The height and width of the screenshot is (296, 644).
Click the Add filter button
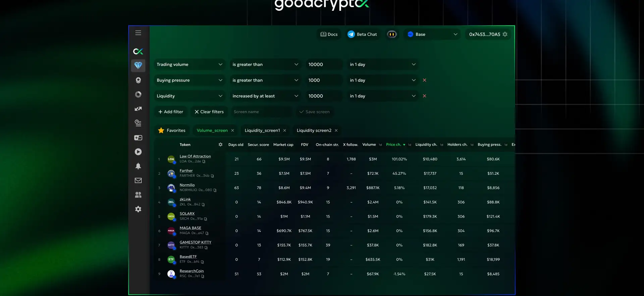(171, 112)
